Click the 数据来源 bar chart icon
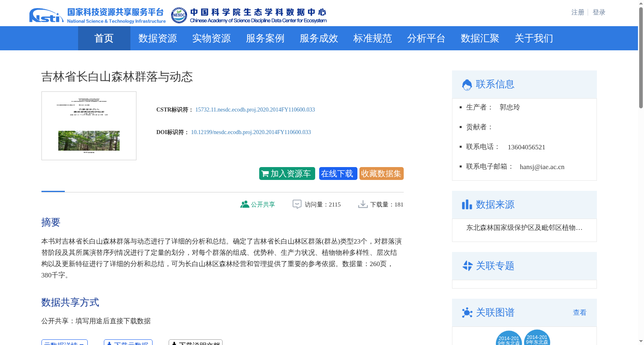Screen dimensions: 644x345 pyautogui.click(x=467, y=205)
